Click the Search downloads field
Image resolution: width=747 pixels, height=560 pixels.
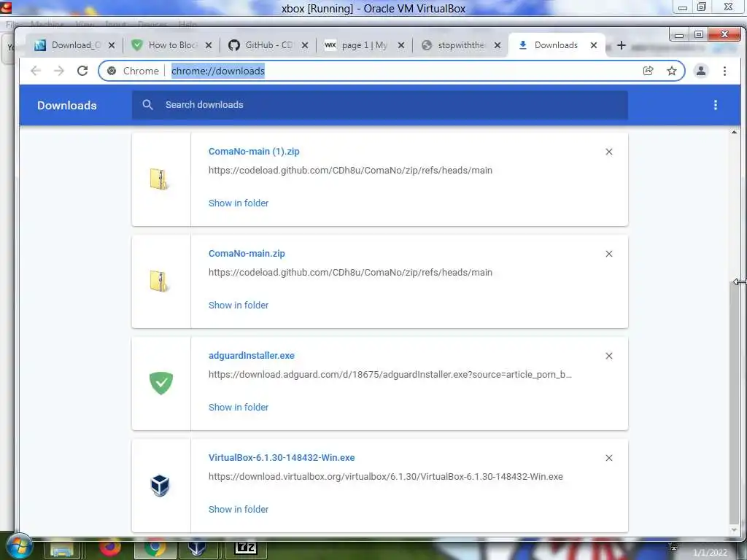[x=379, y=105]
